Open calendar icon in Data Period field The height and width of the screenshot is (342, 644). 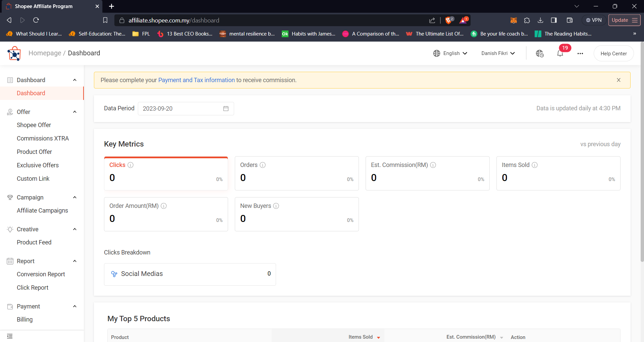coord(226,109)
